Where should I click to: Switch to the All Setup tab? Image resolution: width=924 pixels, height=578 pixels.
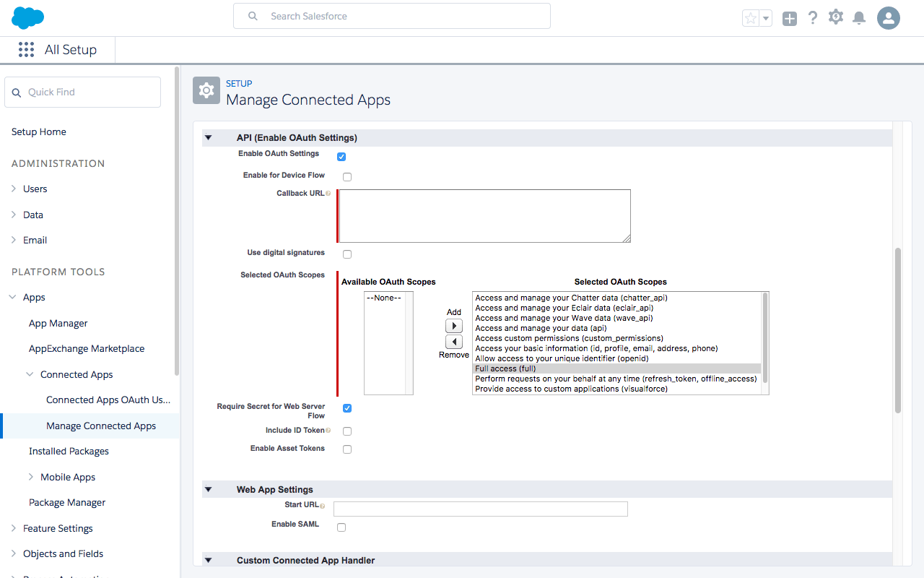tap(71, 49)
